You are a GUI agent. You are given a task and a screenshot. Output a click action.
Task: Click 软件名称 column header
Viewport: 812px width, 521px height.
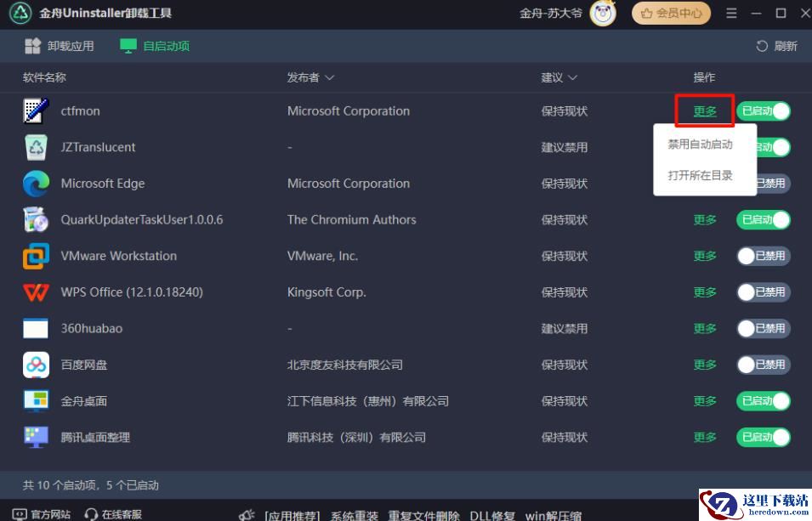coord(44,77)
